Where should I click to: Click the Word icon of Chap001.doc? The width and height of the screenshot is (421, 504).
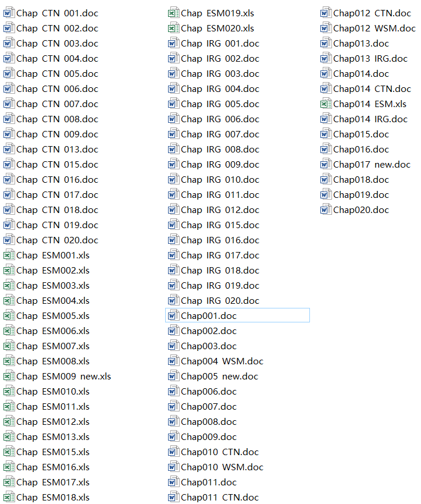tap(173, 315)
